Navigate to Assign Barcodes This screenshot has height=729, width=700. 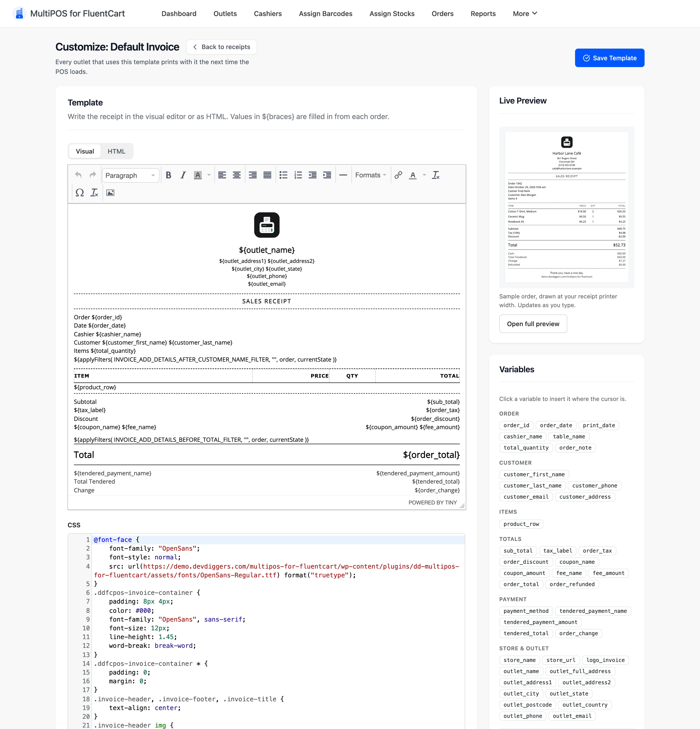point(325,14)
